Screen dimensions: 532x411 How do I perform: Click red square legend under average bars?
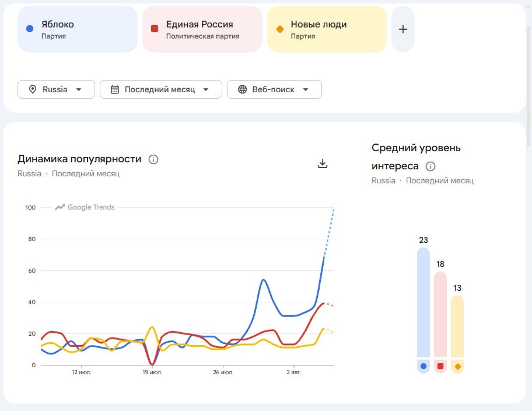(x=440, y=366)
